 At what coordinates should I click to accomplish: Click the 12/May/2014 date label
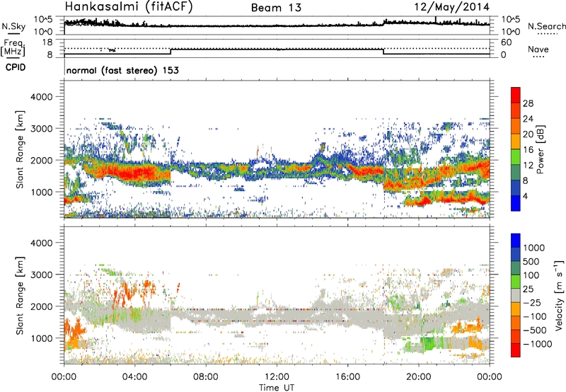pyautogui.click(x=451, y=7)
